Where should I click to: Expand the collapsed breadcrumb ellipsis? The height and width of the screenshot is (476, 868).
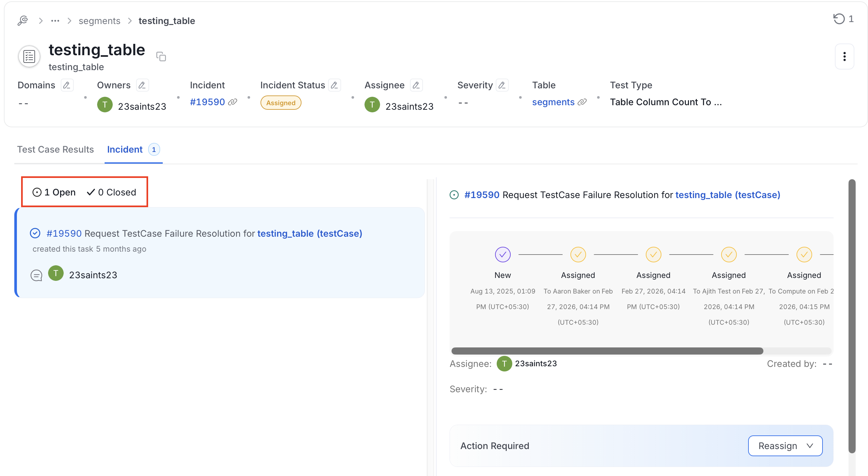coord(55,21)
